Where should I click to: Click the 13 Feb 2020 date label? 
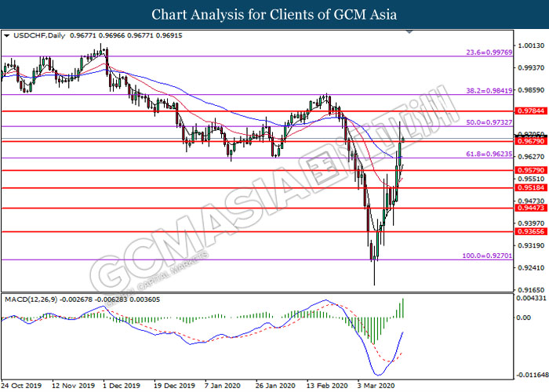point(327,386)
